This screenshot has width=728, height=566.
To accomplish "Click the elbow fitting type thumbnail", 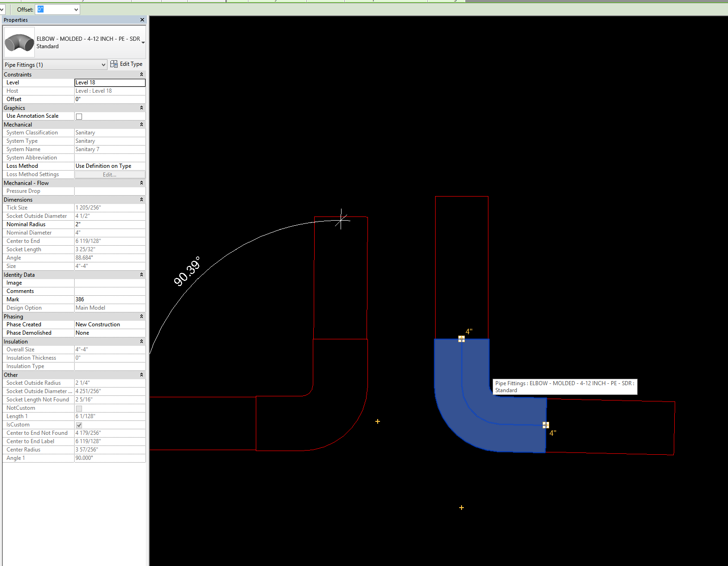I will (19, 42).
